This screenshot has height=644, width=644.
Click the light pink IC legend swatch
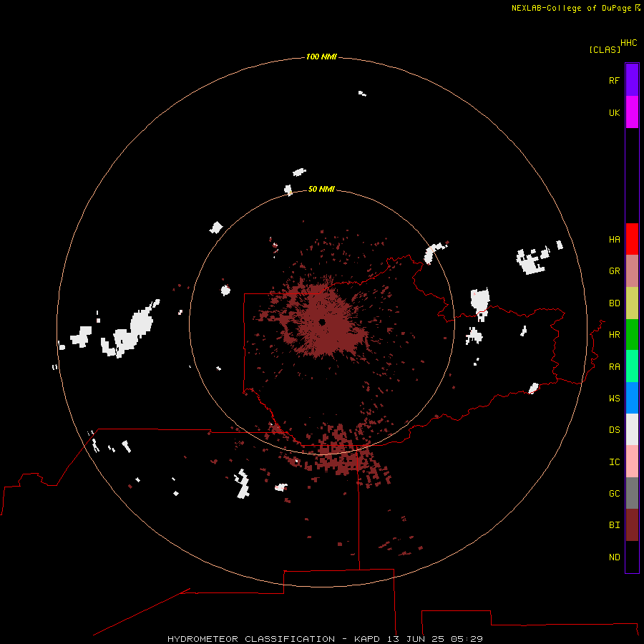[x=632, y=462]
